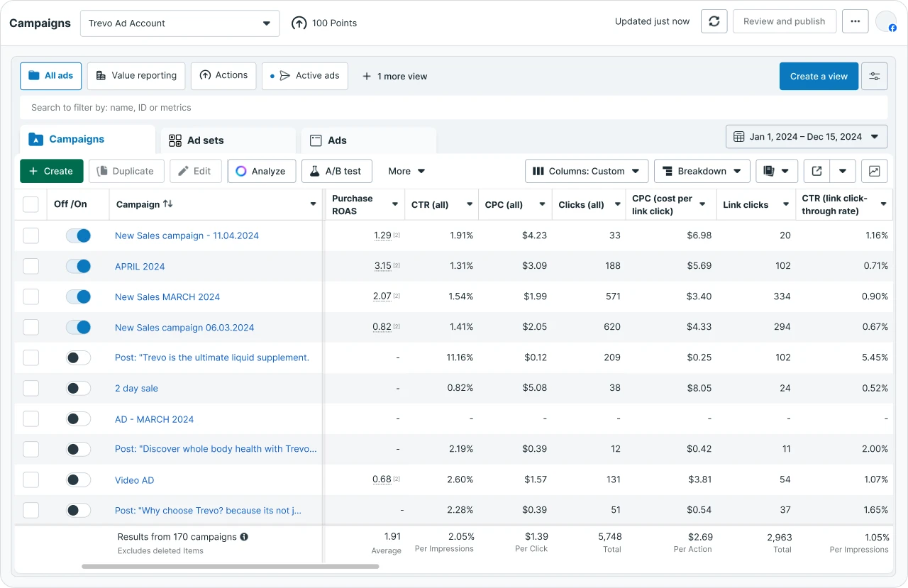Click the Duplicate button
This screenshot has width=908, height=588.
[x=126, y=171]
